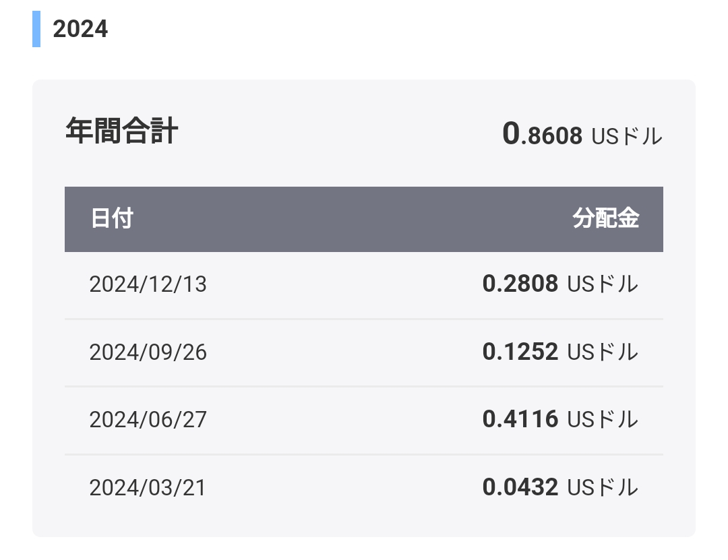Image resolution: width=728 pixels, height=560 pixels.
Task: Click USドル unit in the 2024/12/13 row
Action: coord(603,284)
